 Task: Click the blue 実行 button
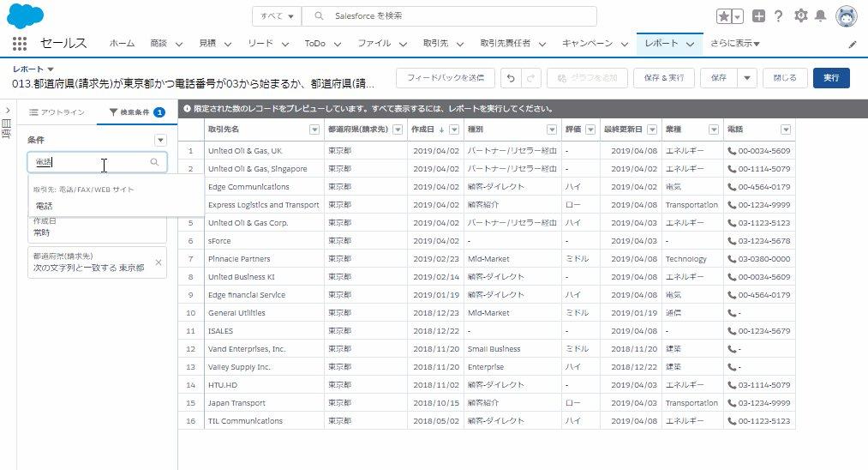[831, 78]
